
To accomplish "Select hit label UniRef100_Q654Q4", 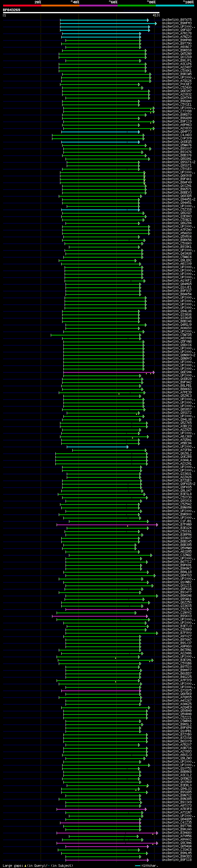I will coord(177,846).
